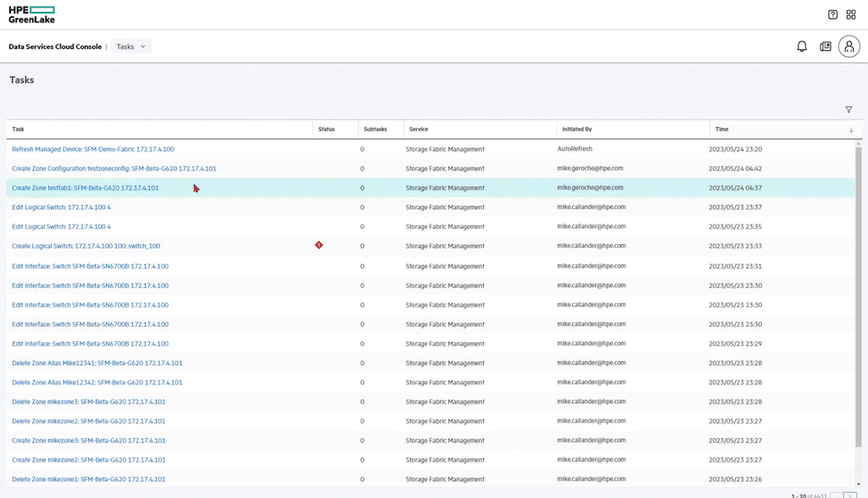This screenshot has width=868, height=498.
Task: Click mike.geroche@hpe.com in the testzoneconfig row
Action: [x=590, y=169]
